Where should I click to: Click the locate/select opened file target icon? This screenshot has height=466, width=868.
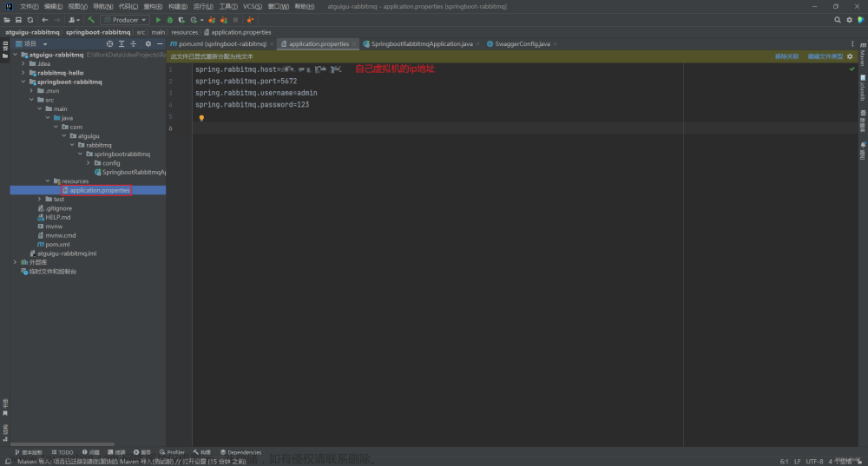click(109, 43)
